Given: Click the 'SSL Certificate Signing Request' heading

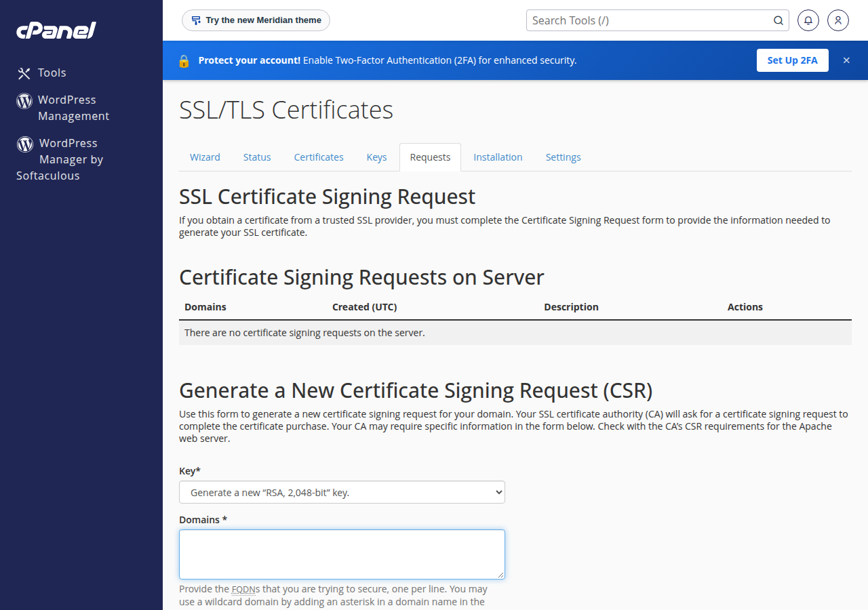Looking at the screenshot, I should [x=328, y=197].
